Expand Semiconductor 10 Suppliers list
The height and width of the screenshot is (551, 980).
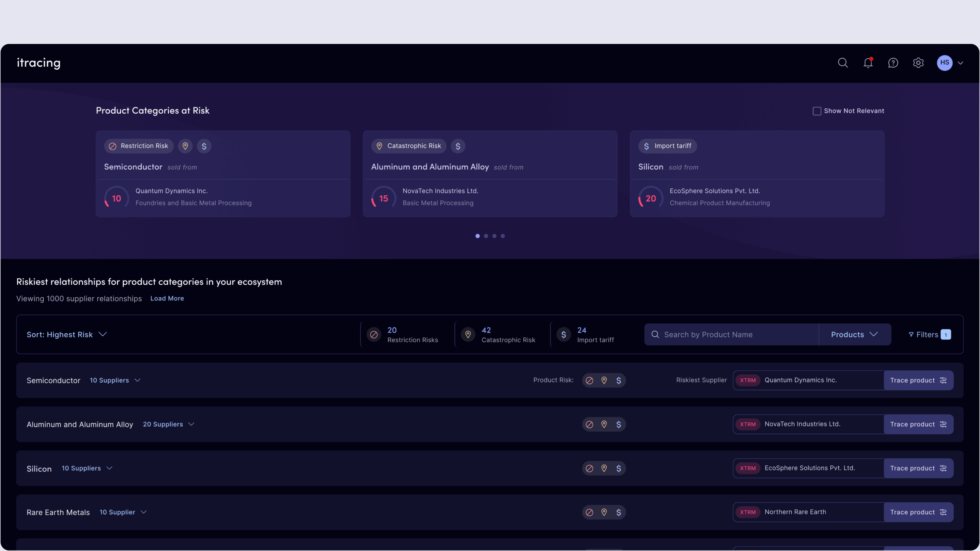[x=115, y=380]
